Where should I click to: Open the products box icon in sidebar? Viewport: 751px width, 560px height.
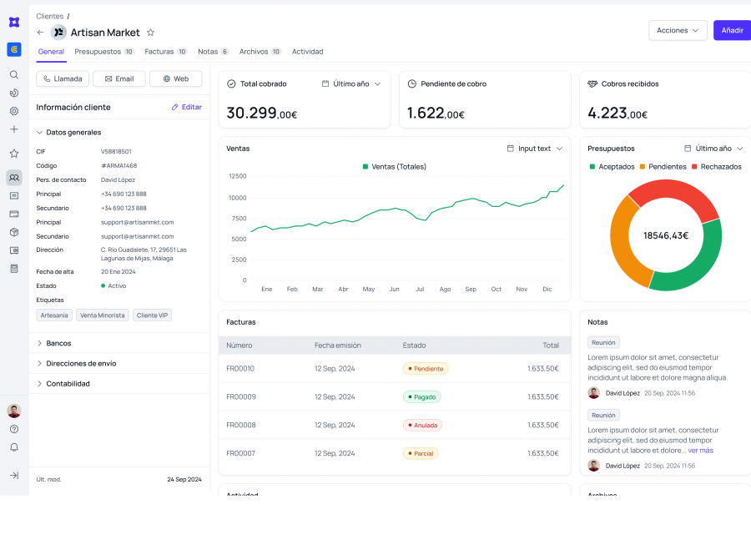[14, 232]
